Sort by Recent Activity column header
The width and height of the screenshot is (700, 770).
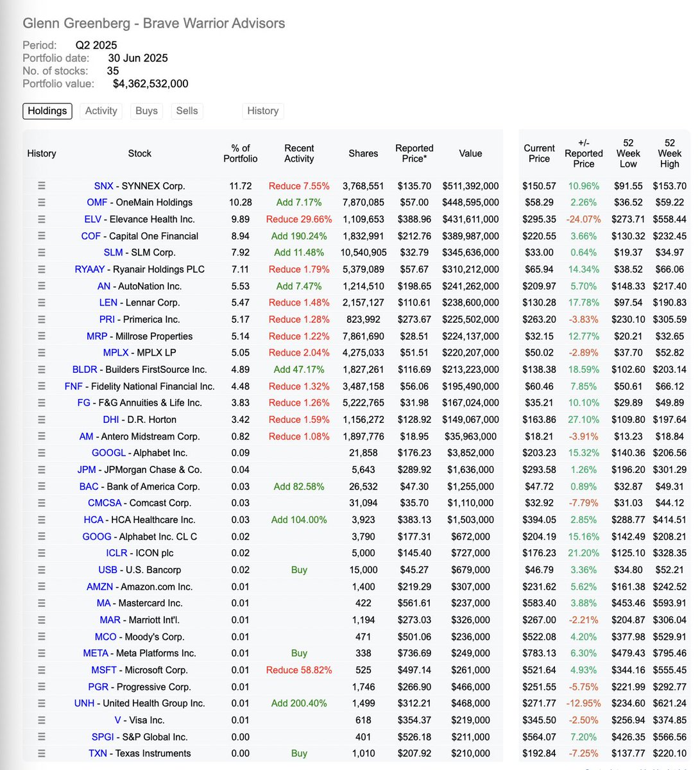coord(299,153)
